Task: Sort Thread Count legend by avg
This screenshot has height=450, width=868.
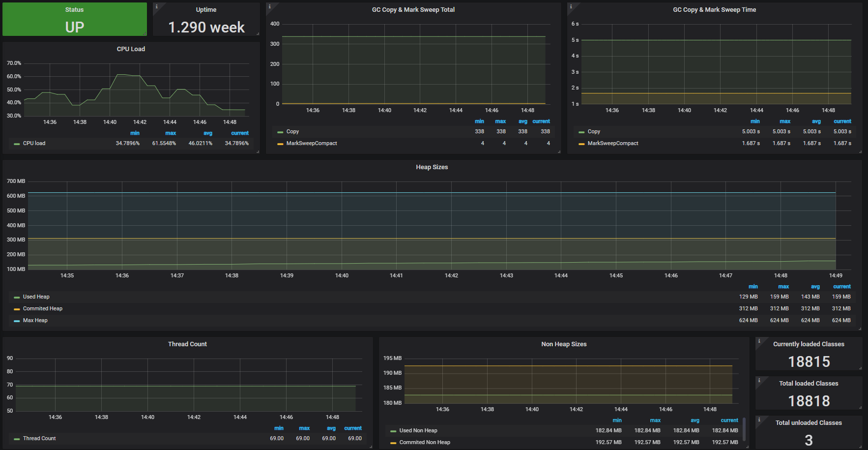Action: pos(331,428)
